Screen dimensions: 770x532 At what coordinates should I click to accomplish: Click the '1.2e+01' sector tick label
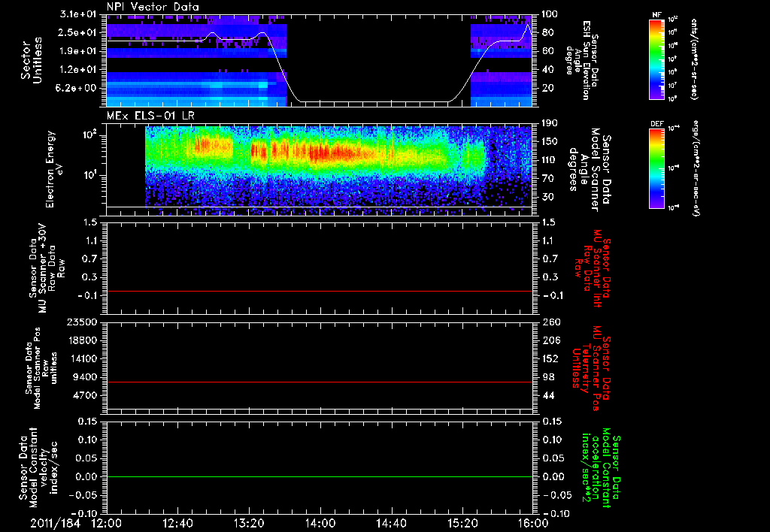pos(78,70)
